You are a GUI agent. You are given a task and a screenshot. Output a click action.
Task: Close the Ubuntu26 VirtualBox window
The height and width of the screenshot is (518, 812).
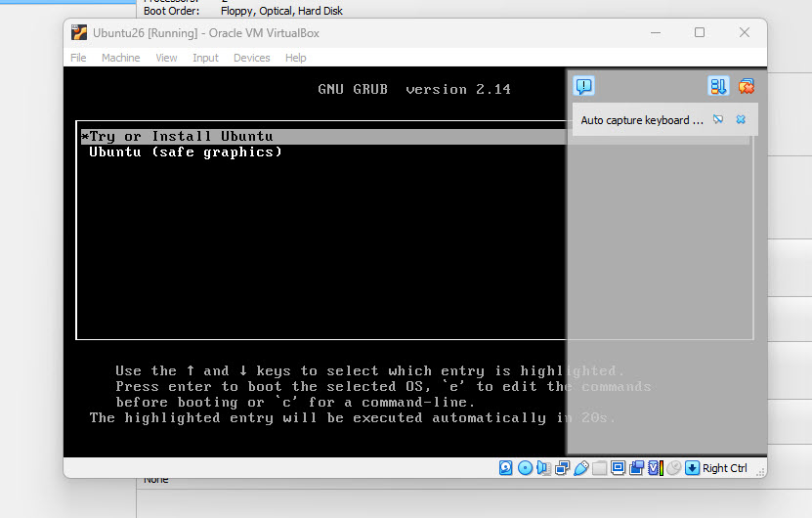[745, 32]
